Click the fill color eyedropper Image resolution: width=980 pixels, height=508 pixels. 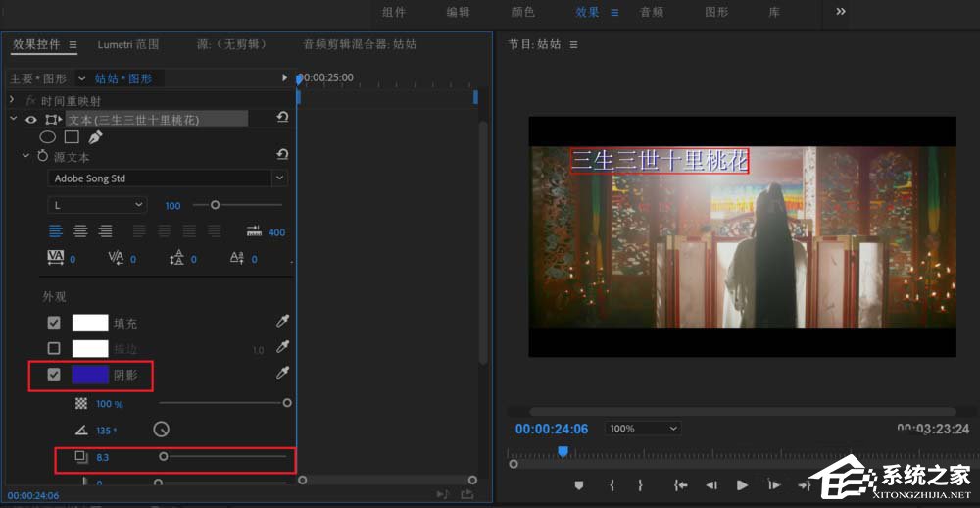click(x=283, y=322)
